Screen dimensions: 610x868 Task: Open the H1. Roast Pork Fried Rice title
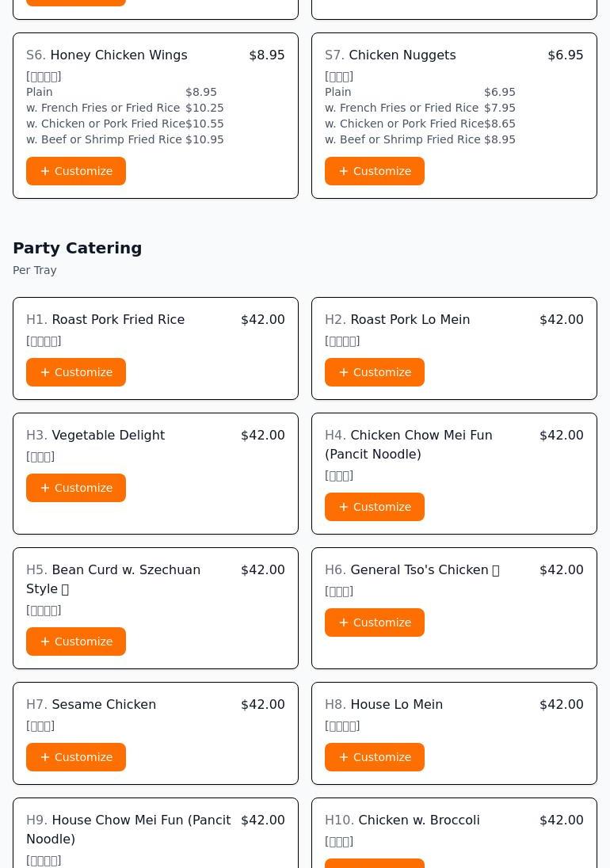(105, 319)
